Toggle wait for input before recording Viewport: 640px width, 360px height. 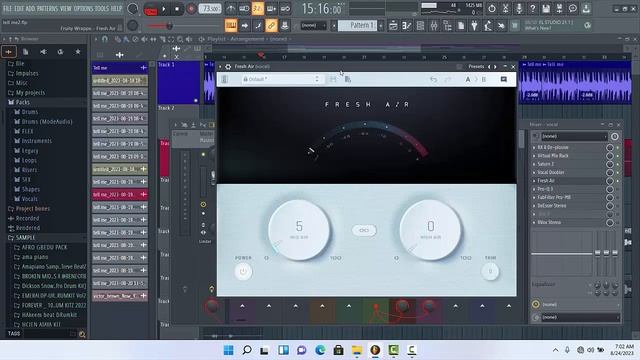tap(244, 8)
